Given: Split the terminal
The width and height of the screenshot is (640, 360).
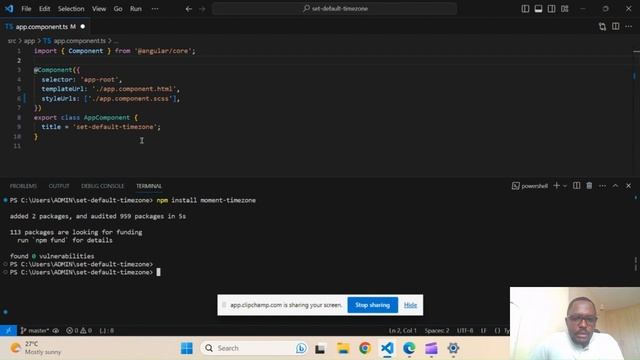Looking at the screenshot, I should [576, 186].
